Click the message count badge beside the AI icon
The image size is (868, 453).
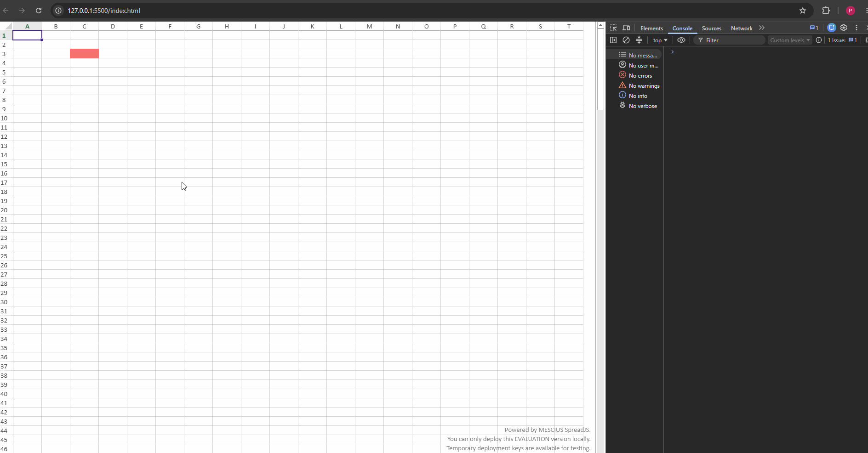(x=814, y=28)
